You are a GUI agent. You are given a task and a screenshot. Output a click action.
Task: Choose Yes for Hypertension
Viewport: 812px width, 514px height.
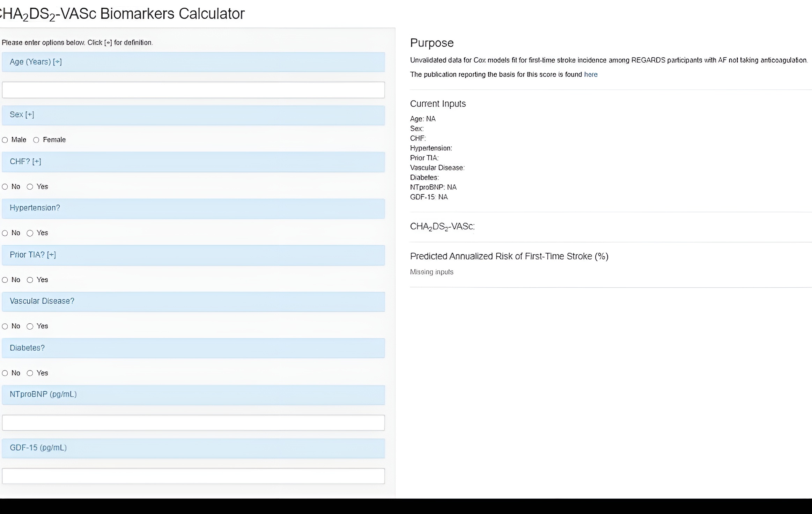(30, 233)
